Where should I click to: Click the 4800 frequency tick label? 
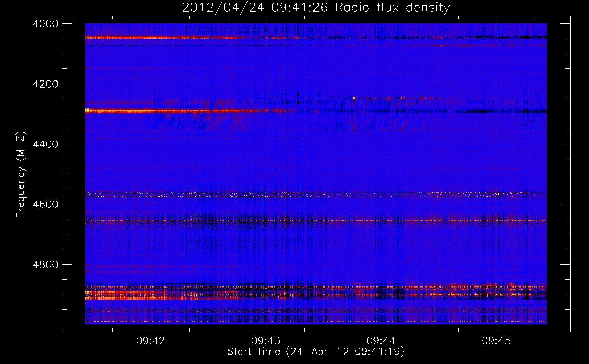point(46,264)
